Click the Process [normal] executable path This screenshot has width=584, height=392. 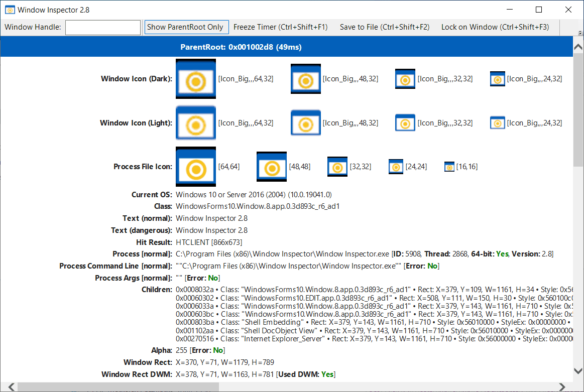pos(282,254)
